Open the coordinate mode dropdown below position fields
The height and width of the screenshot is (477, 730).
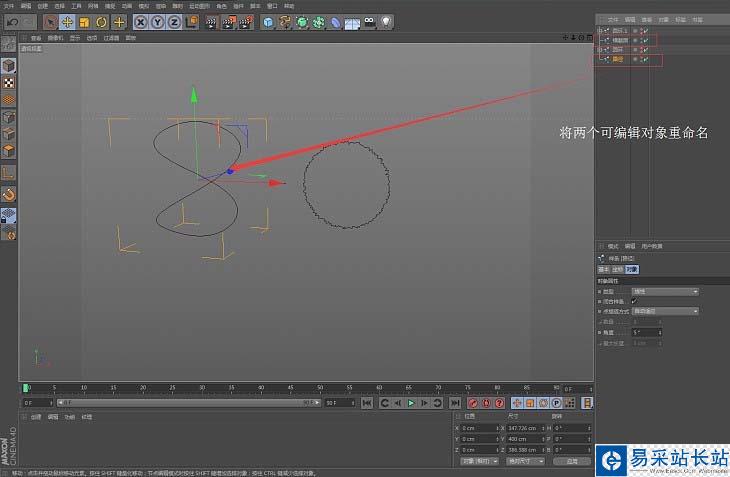(x=479, y=461)
